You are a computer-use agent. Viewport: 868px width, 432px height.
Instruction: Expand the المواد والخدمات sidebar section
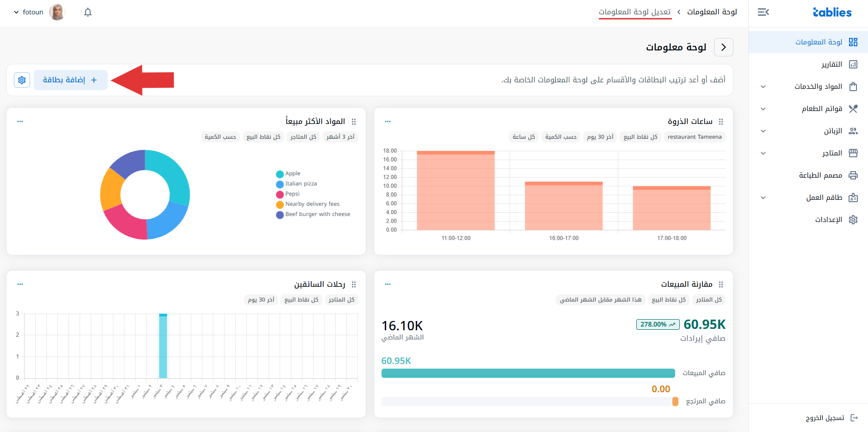point(763,86)
